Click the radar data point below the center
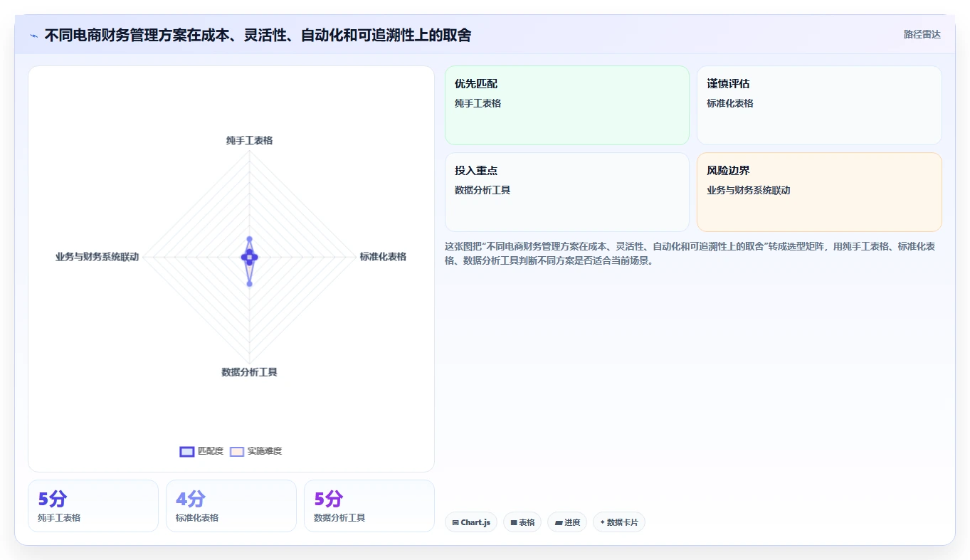This screenshot has height=560, width=970. tap(249, 284)
